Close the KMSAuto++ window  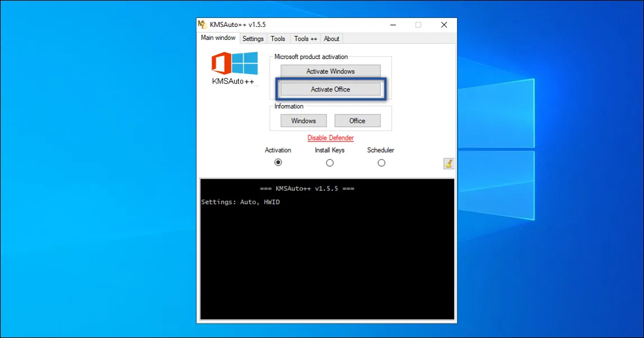[x=444, y=25]
